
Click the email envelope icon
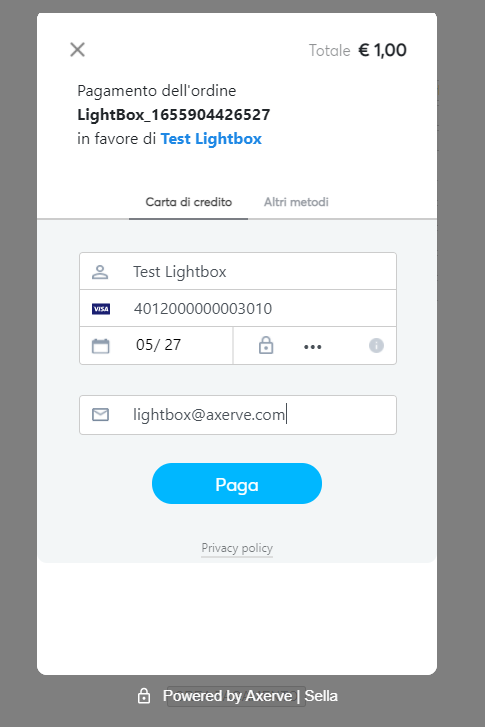pos(101,415)
